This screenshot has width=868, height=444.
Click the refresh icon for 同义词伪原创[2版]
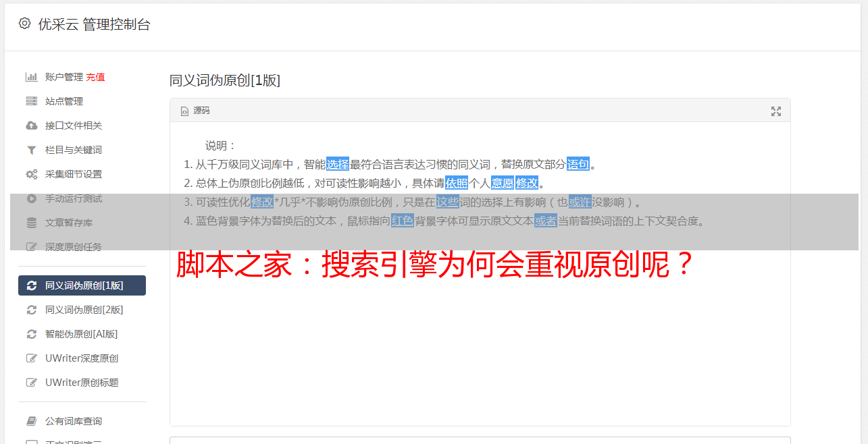31,310
